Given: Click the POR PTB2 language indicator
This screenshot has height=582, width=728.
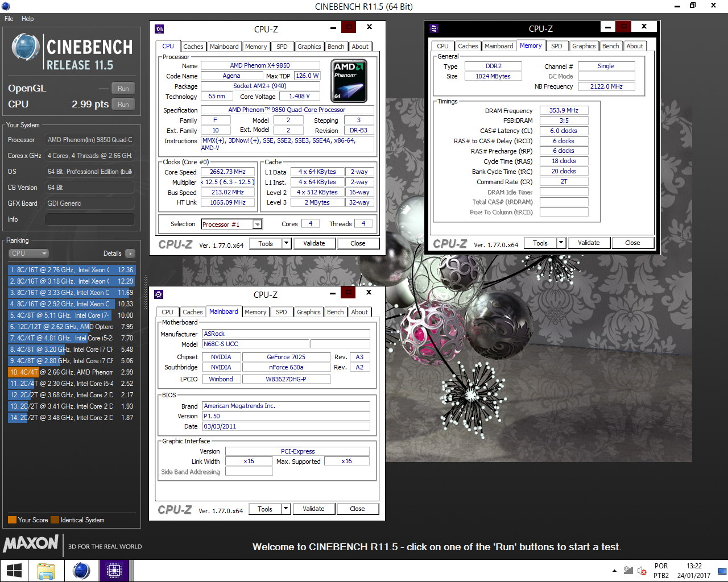Looking at the screenshot, I should 661,571.
